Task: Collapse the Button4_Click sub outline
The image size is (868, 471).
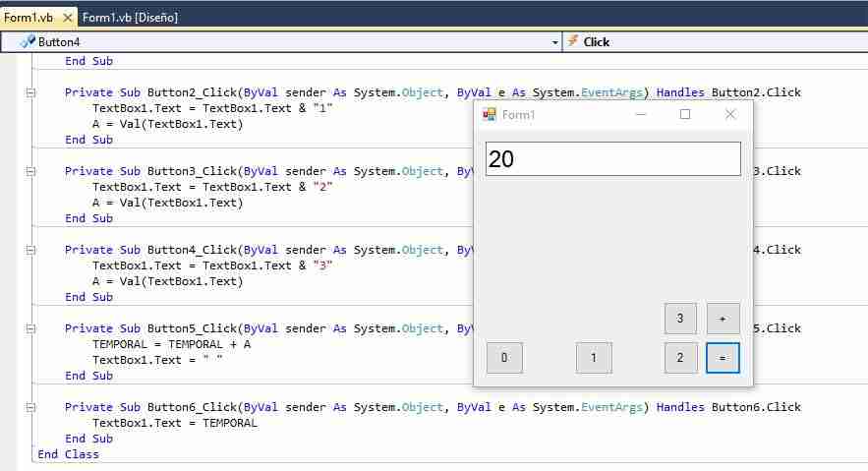Action: point(31,250)
